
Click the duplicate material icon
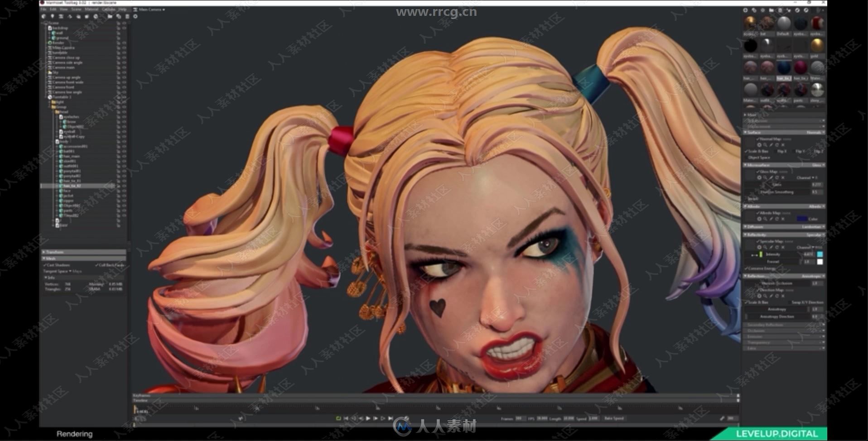tap(754, 10)
